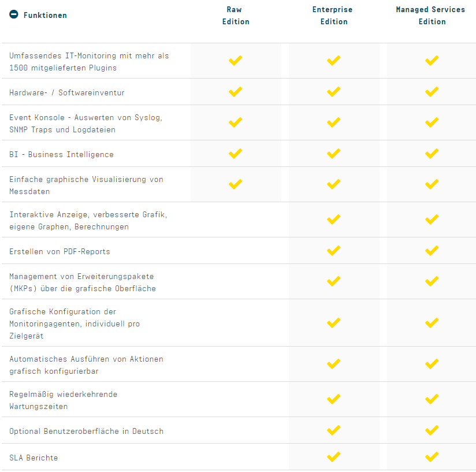Image resolution: width=476 pixels, height=472 pixels.
Task: Click Enterprise checkmark for Hardware-/Softwareinventur row
Action: coord(334,92)
